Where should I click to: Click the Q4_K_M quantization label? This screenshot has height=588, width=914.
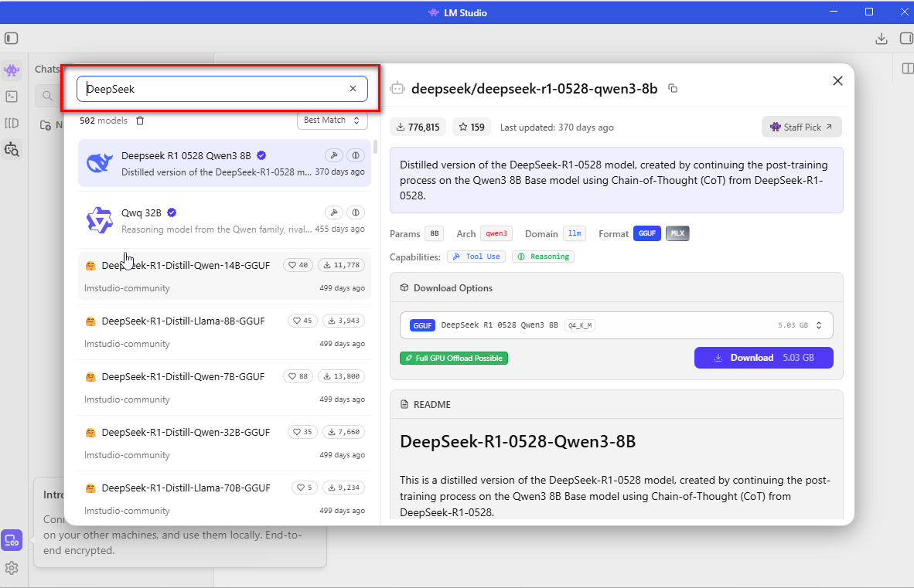[x=580, y=325]
